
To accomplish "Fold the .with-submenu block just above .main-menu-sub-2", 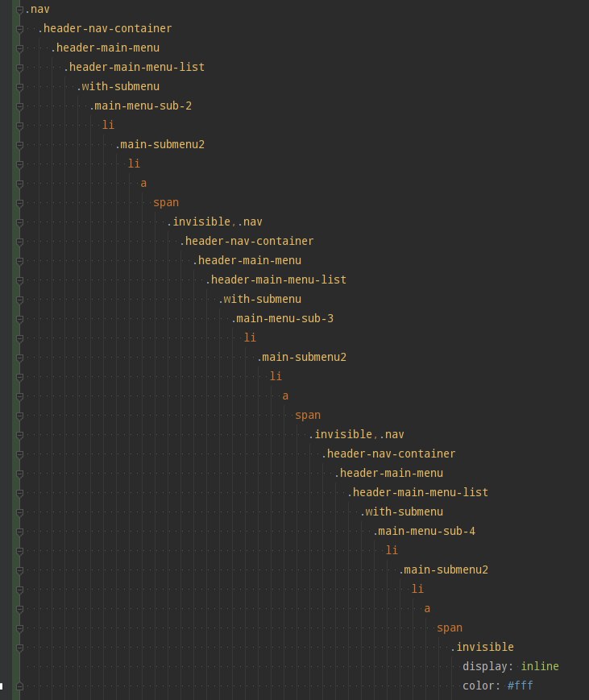I will [x=19, y=87].
